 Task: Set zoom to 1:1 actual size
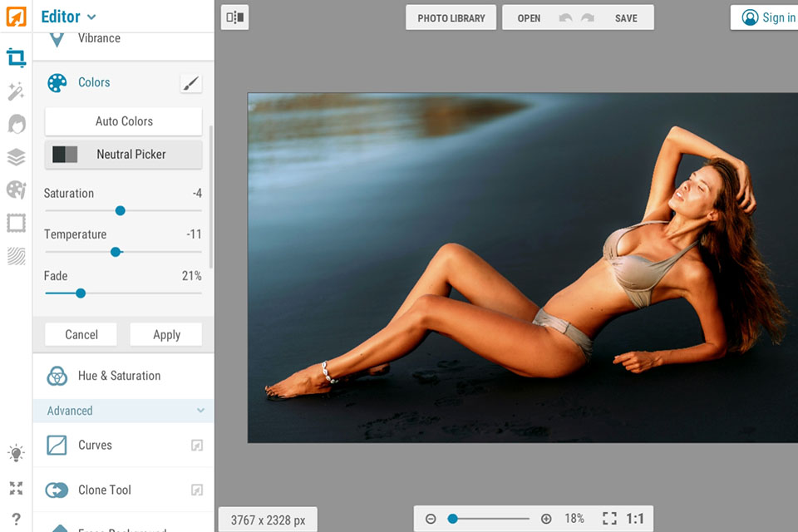coord(634,519)
